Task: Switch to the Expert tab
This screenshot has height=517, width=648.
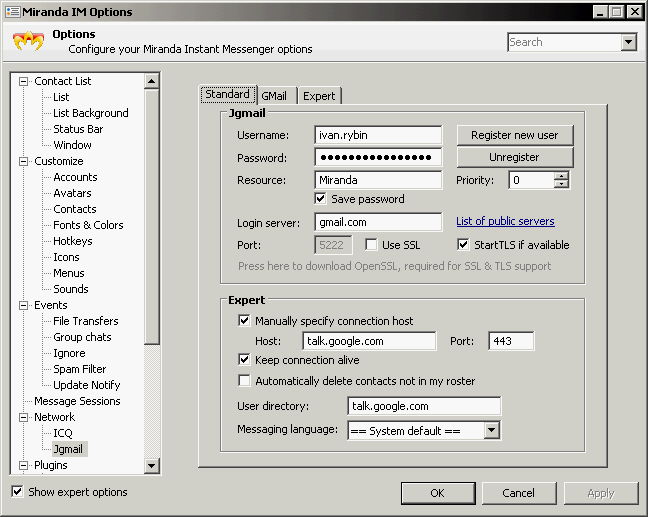Action: pos(319,96)
